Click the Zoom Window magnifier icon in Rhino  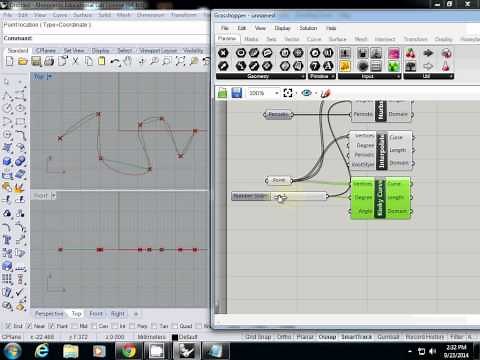(x=167, y=61)
